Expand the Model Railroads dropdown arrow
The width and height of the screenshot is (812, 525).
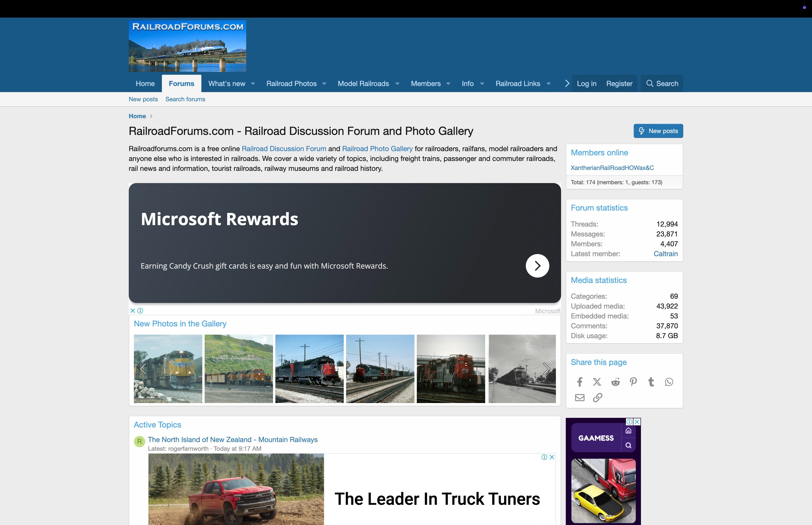tap(397, 84)
